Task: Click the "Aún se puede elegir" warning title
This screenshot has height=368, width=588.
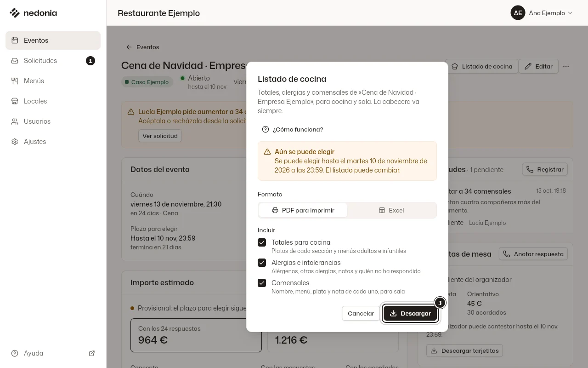Action: click(x=305, y=152)
